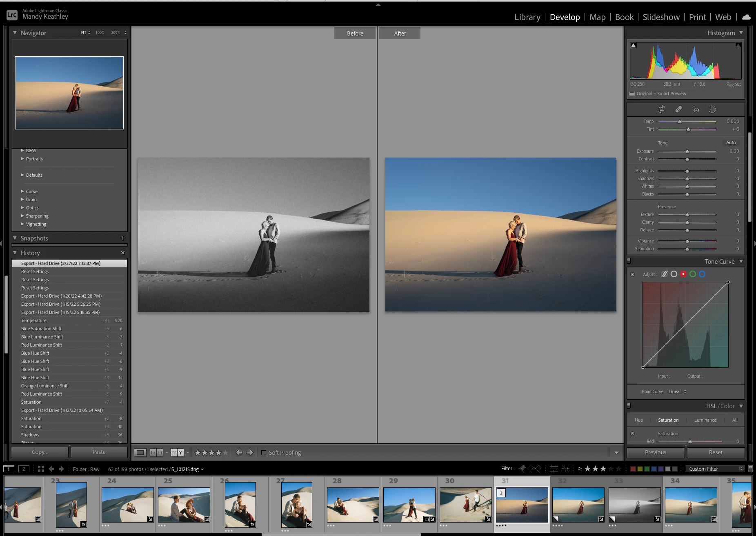
Task: Click the Before view label
Action: [355, 33]
